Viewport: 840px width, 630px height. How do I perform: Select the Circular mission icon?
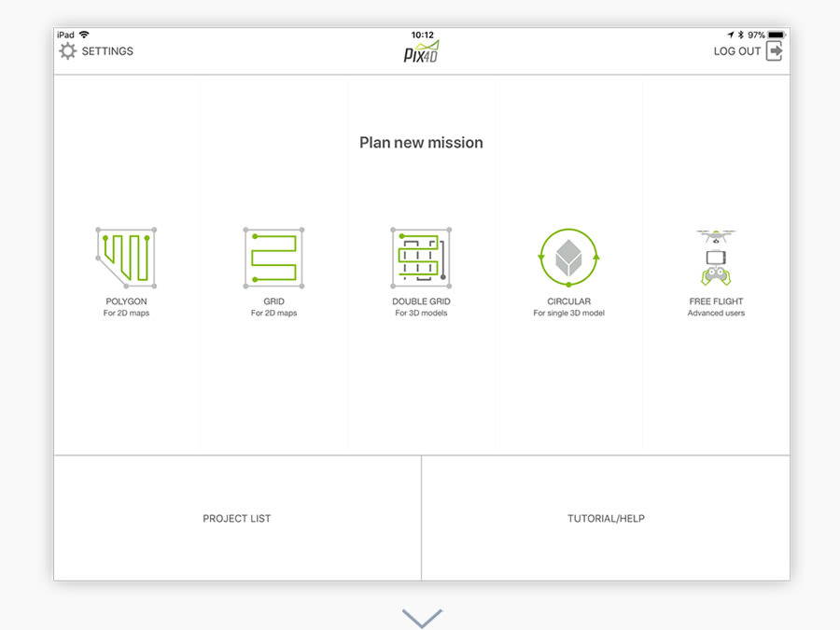coord(568,258)
